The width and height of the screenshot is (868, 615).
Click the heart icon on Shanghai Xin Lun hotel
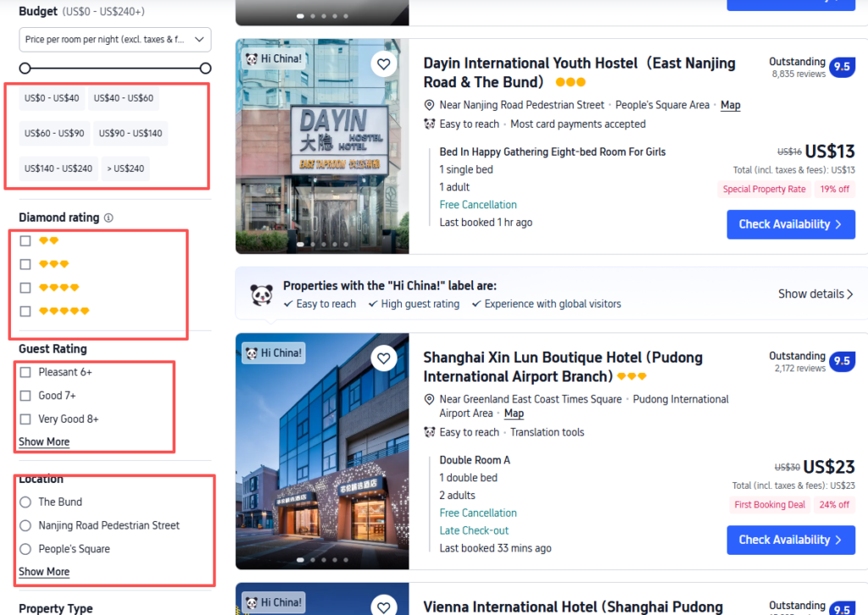click(383, 357)
